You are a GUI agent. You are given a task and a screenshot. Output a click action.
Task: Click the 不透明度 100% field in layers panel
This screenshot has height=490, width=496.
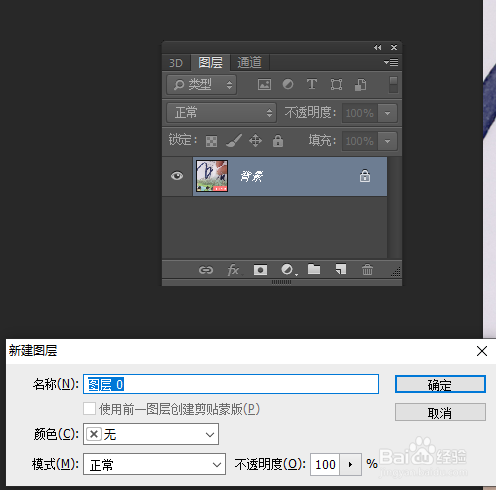360,113
